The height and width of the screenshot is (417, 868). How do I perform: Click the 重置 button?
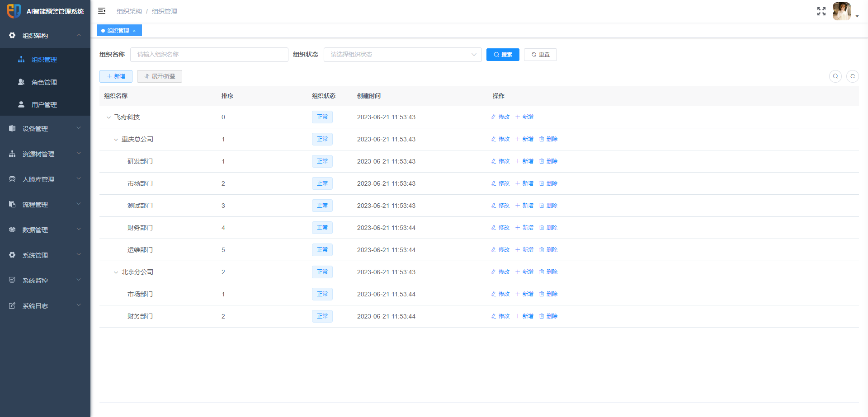(x=540, y=55)
